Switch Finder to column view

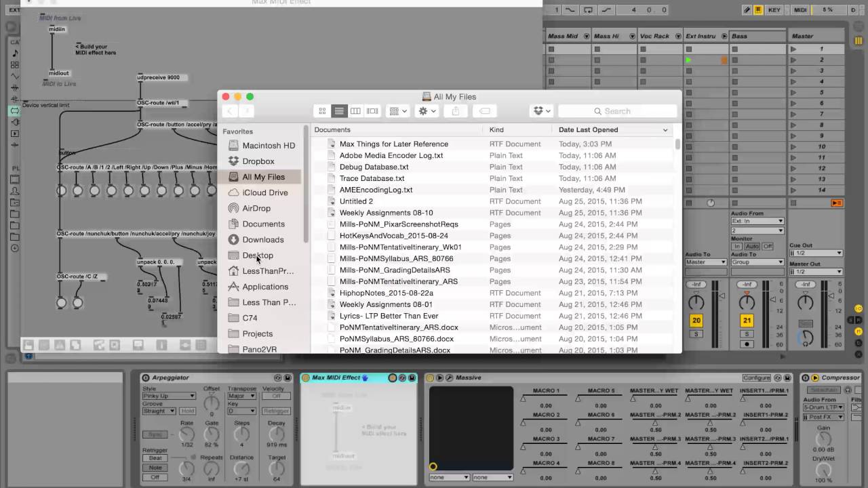(x=355, y=111)
